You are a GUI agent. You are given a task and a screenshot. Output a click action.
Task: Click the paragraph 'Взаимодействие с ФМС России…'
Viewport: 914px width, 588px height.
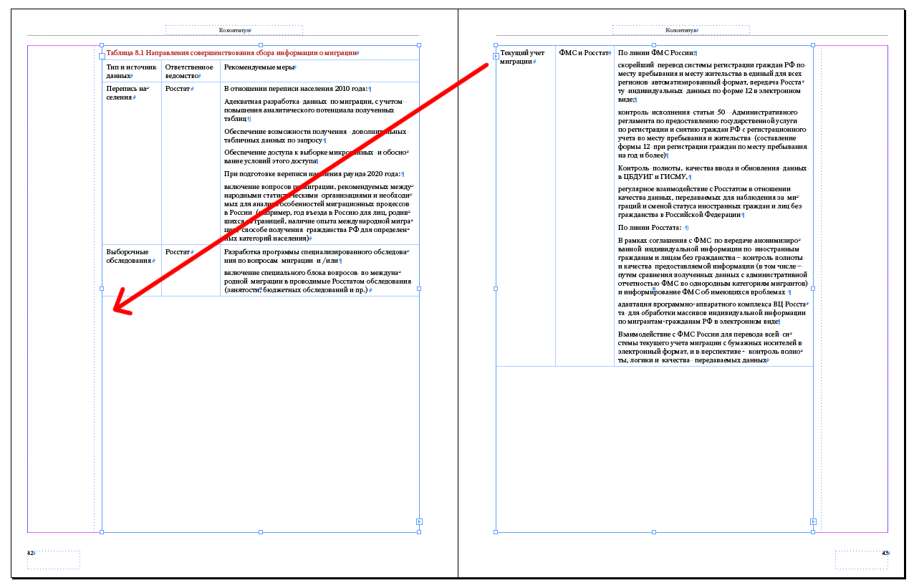pyautogui.click(x=713, y=347)
